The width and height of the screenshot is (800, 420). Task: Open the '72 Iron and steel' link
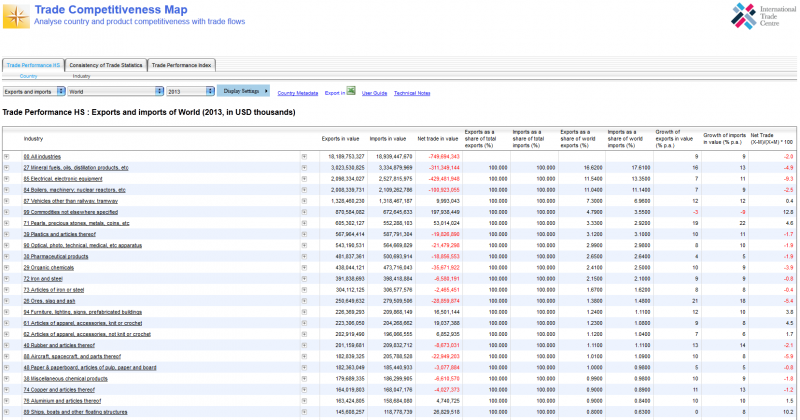click(43, 279)
